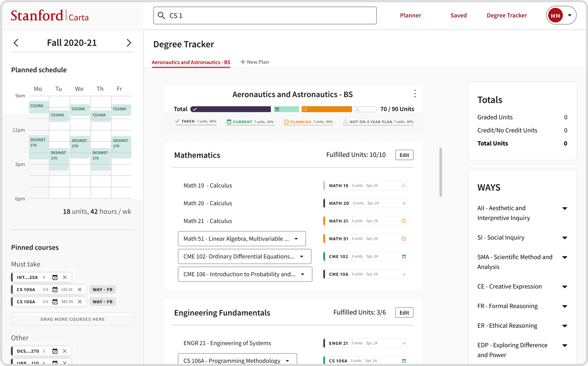Advance to next term with right arrow
Viewport: 588px width, 366px height.
[129, 43]
